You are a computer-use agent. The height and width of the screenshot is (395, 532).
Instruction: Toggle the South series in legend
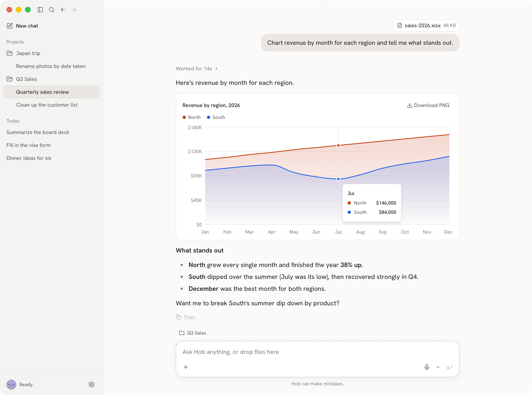tap(216, 117)
